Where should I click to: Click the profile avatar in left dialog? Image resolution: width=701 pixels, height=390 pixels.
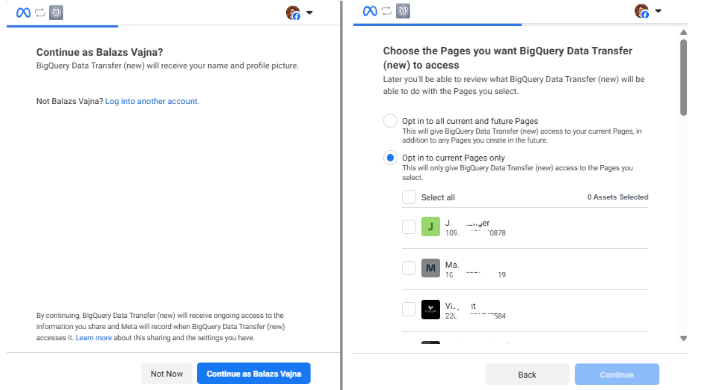coord(293,13)
